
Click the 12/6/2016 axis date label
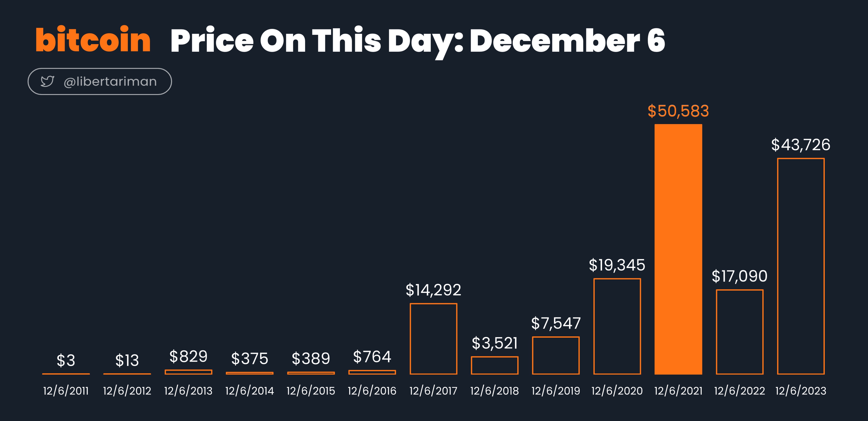372,391
